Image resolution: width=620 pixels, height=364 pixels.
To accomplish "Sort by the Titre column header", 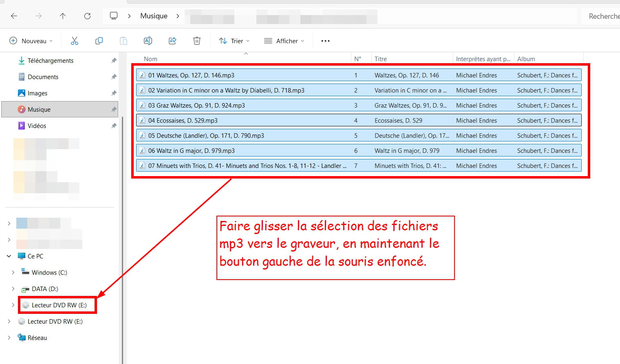I will click(381, 59).
